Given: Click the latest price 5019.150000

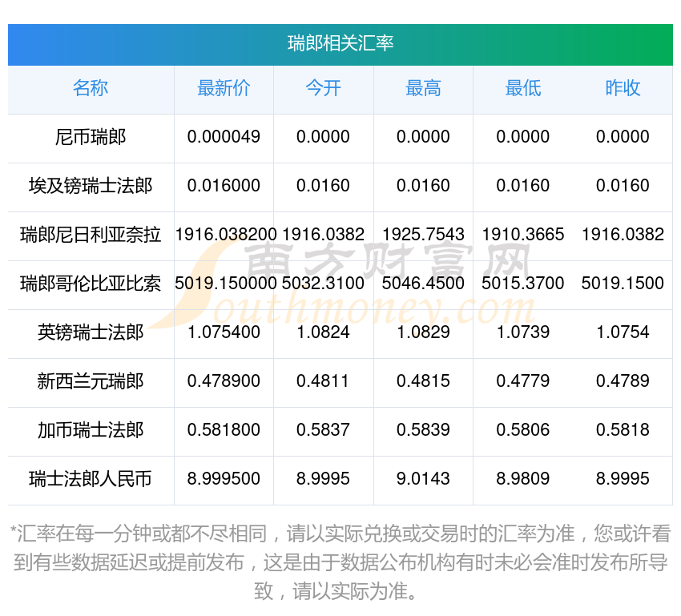Looking at the screenshot, I should (x=226, y=284).
